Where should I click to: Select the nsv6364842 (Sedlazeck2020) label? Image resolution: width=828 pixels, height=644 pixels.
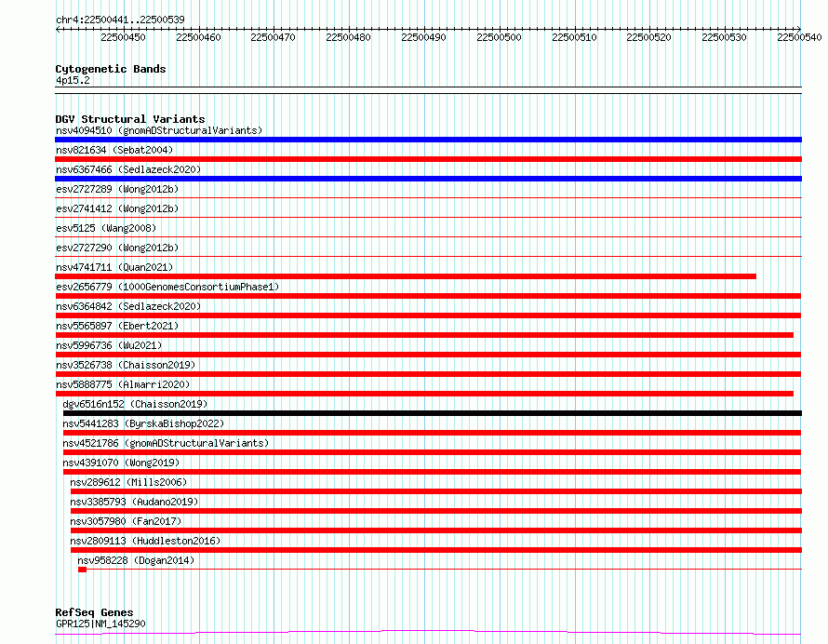click(x=128, y=306)
